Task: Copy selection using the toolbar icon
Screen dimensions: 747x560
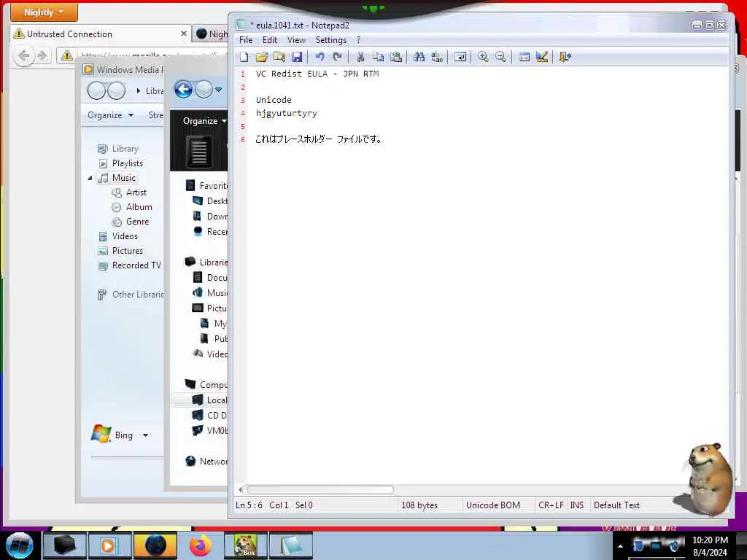Action: [379, 57]
